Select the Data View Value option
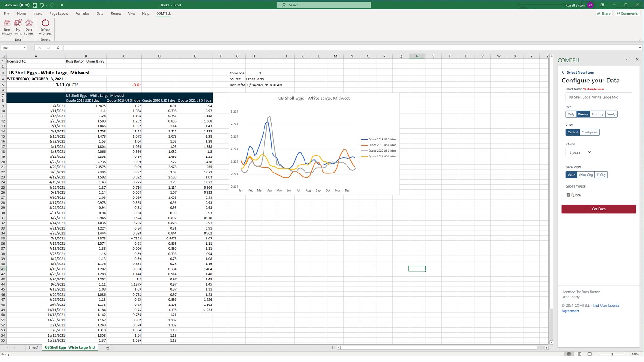Image resolution: width=644 pixels, height=362 pixels. click(571, 175)
